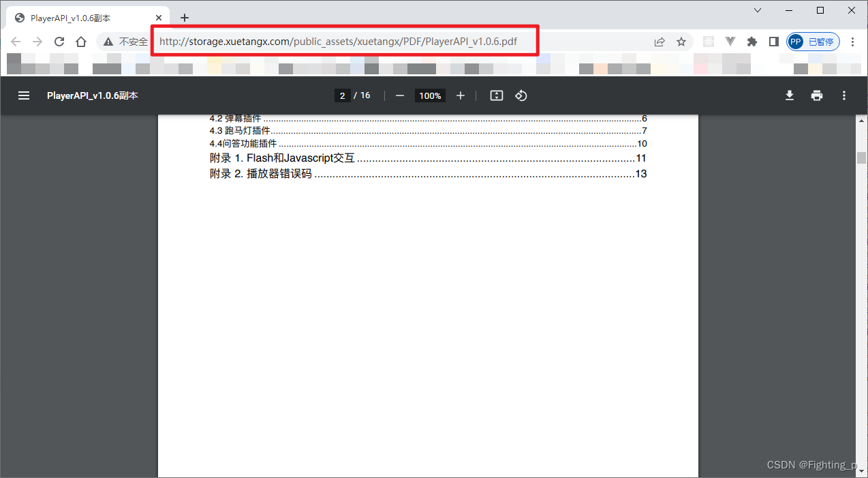Download the PDF document
The image size is (868, 478).
(789, 95)
